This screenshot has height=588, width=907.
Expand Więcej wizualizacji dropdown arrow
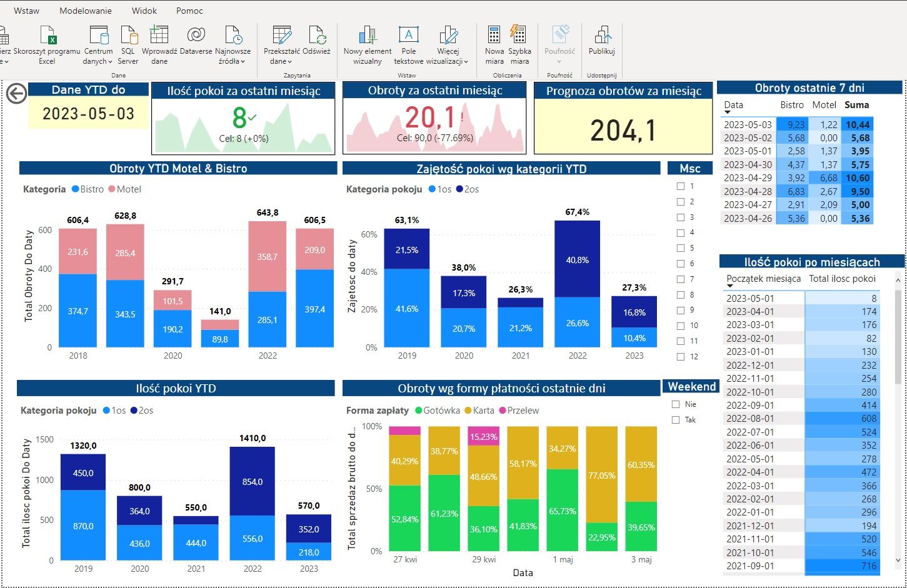tap(466, 62)
